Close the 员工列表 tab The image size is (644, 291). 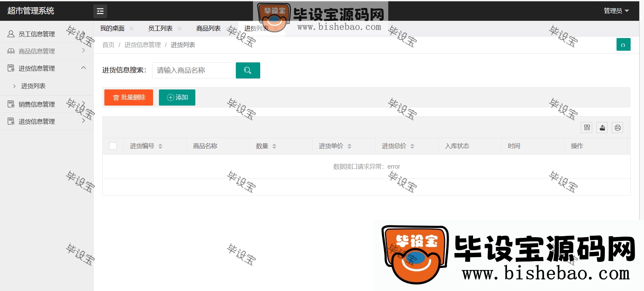tap(180, 28)
